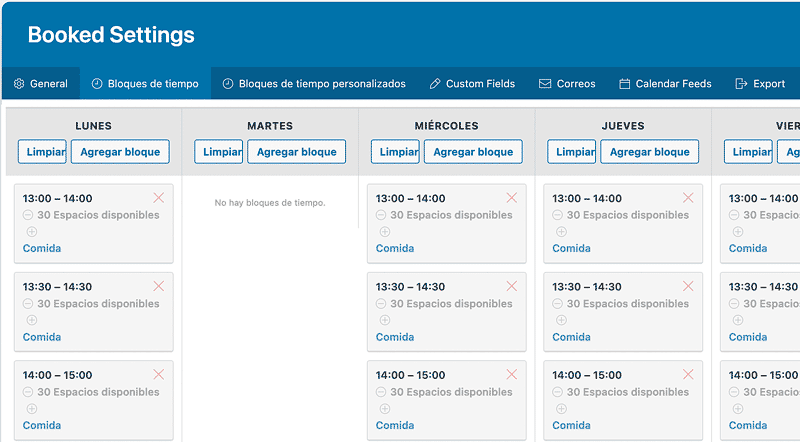Select the Booked Settings page title
The height and width of the screenshot is (442, 800).
[111, 35]
